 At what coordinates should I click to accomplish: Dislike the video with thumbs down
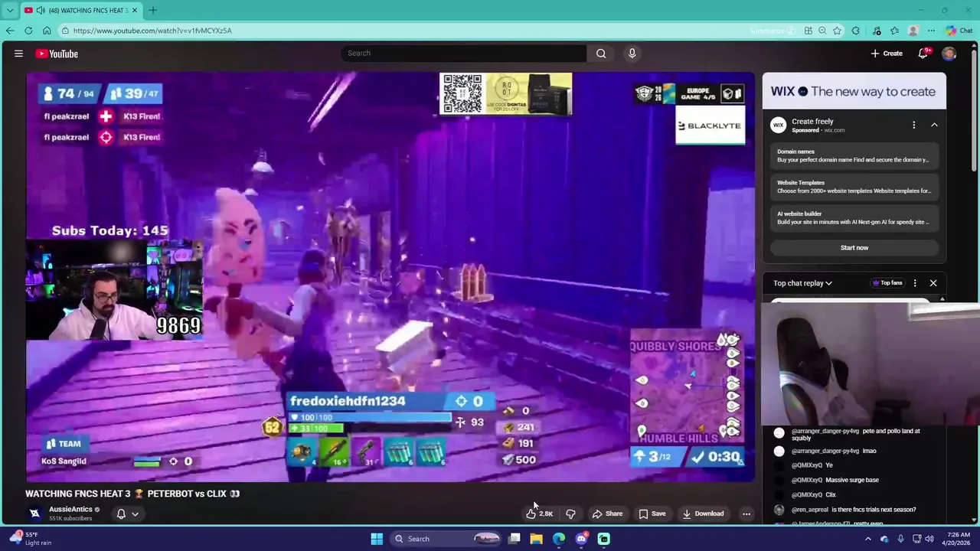coord(570,514)
